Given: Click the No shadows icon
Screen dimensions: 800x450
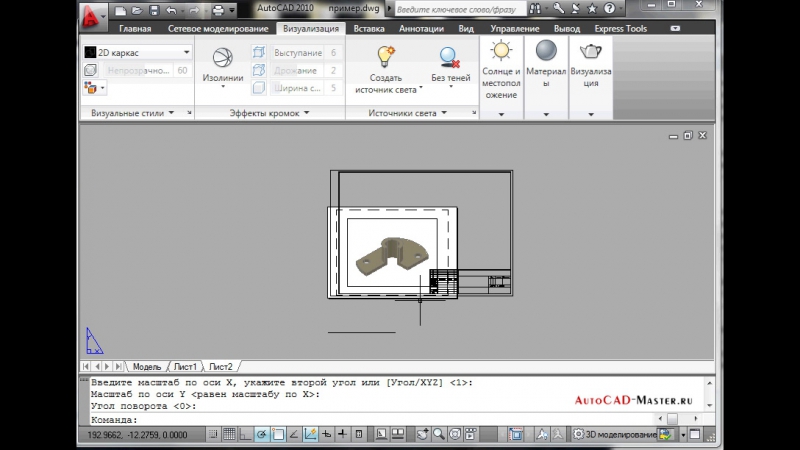Looking at the screenshot, I should 450,57.
